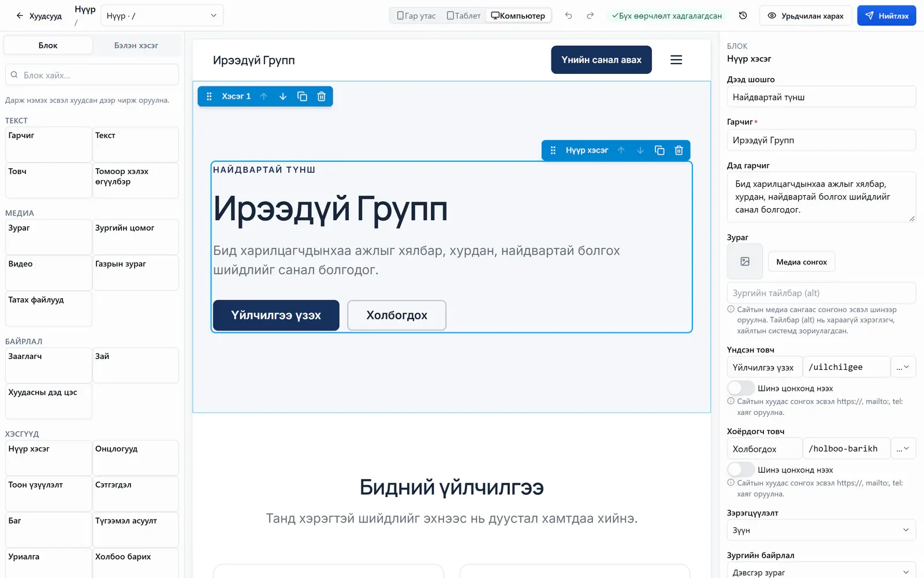Undo the last change
Viewport: 924px width, 578px height.
pyautogui.click(x=568, y=16)
